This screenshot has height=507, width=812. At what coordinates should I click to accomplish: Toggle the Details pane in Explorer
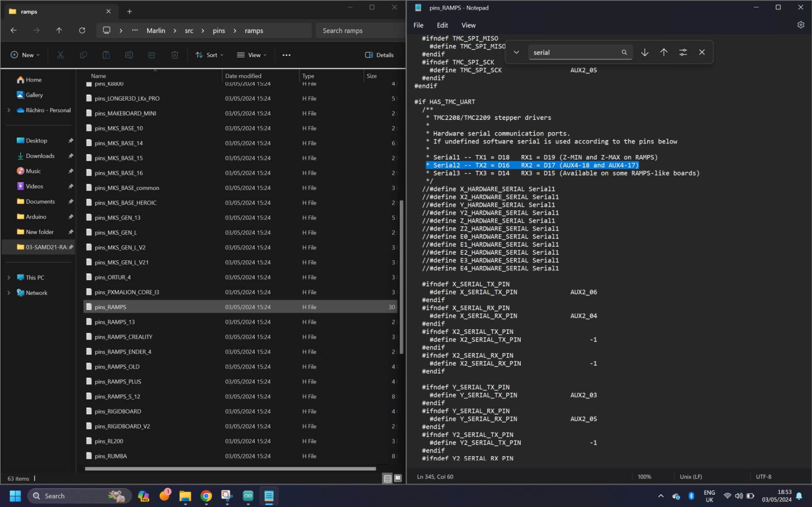[379, 55]
